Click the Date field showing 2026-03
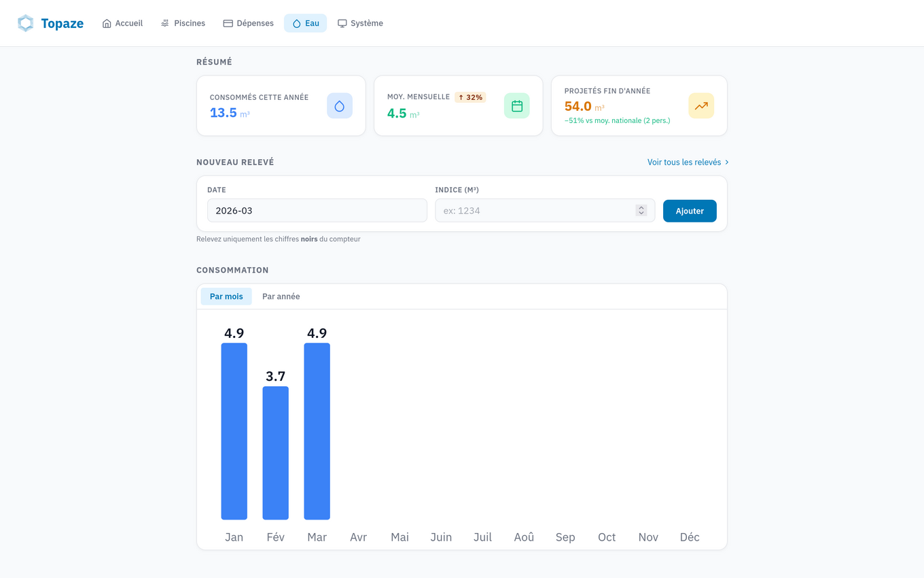Viewport: 924px width, 578px height. (317, 211)
